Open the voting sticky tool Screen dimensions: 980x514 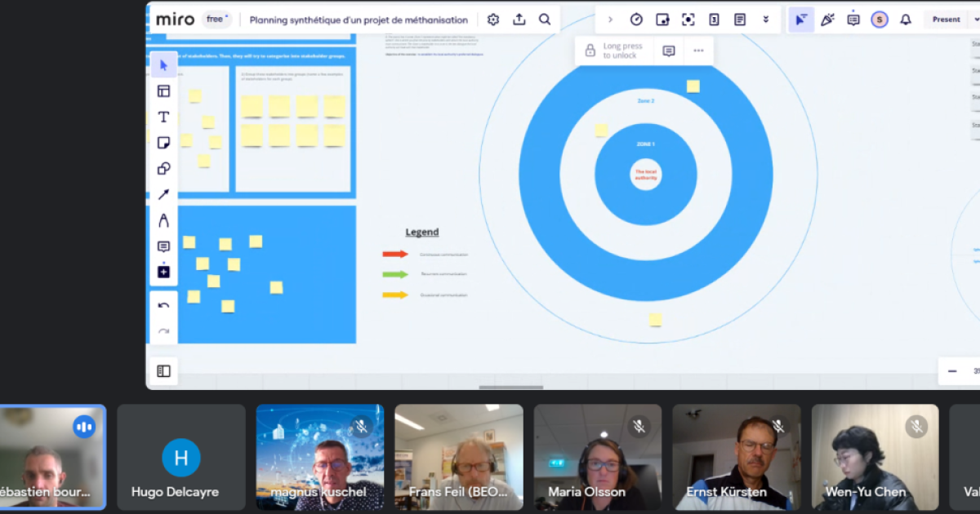tap(662, 20)
